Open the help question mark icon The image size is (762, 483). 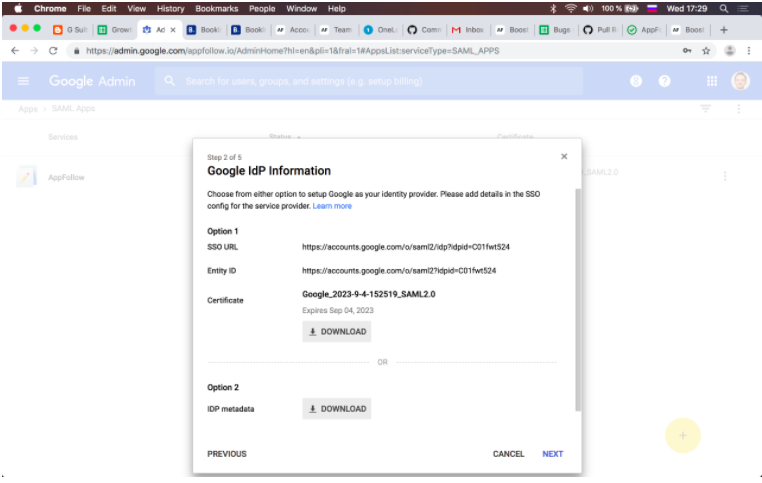click(664, 81)
